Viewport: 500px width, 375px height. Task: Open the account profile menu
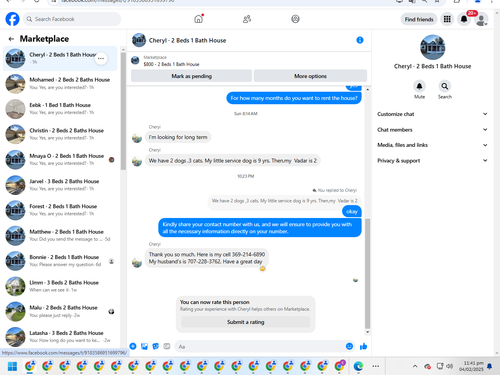[481, 20]
